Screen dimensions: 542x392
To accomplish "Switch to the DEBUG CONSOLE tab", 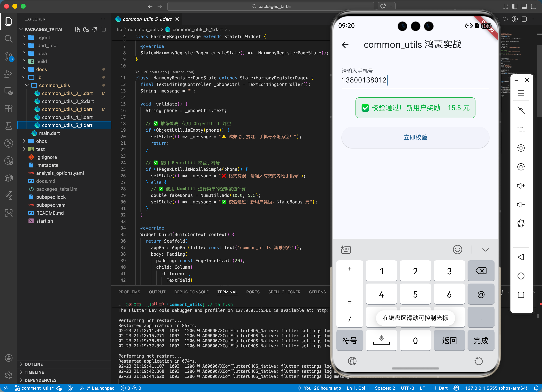I will [x=191, y=292].
